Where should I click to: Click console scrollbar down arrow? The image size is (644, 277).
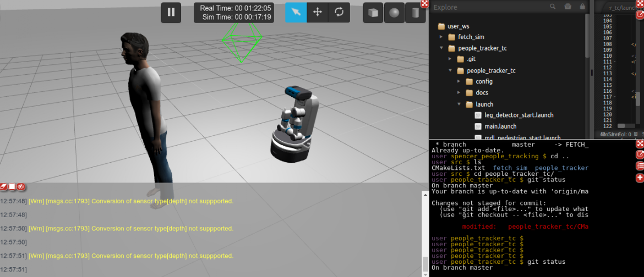point(425,274)
